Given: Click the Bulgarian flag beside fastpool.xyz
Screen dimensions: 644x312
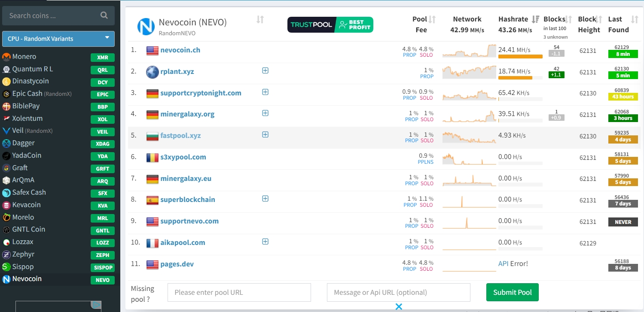Looking at the screenshot, I should 153,136.
